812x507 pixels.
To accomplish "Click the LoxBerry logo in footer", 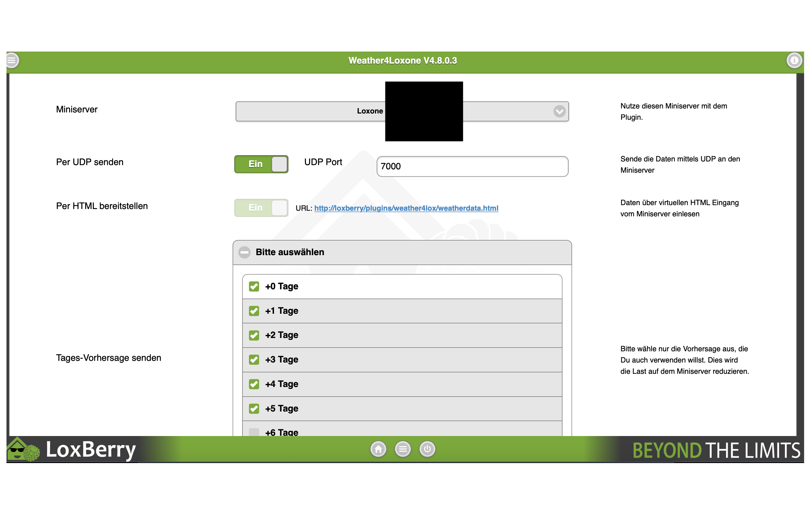I will pos(71,449).
